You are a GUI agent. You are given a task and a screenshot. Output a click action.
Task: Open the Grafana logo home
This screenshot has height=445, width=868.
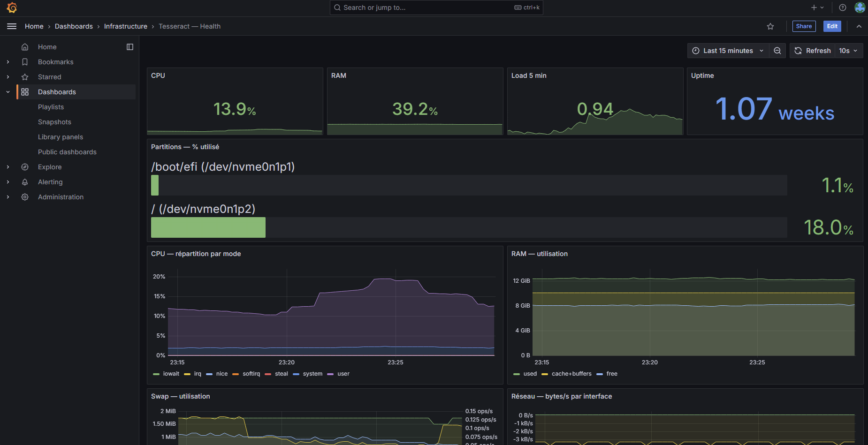pos(12,8)
